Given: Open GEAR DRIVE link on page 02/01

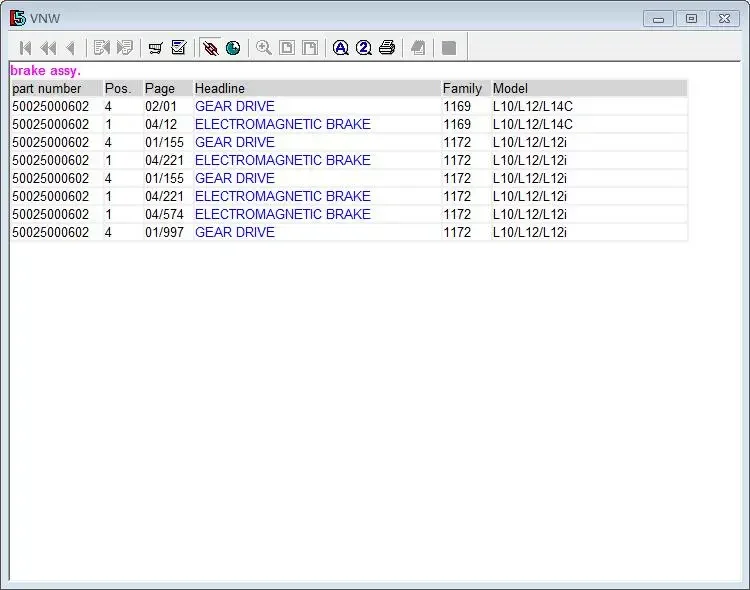Looking at the screenshot, I should [x=235, y=106].
